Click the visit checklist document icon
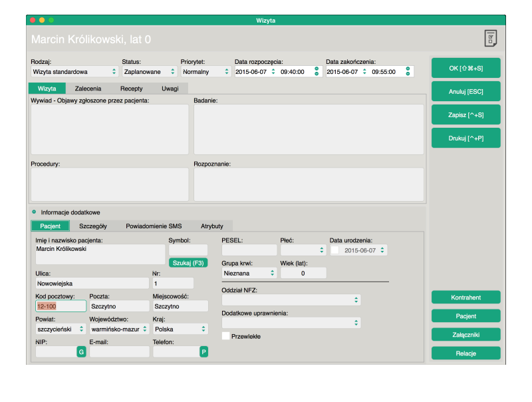This screenshot has height=402, width=532. coord(490,39)
